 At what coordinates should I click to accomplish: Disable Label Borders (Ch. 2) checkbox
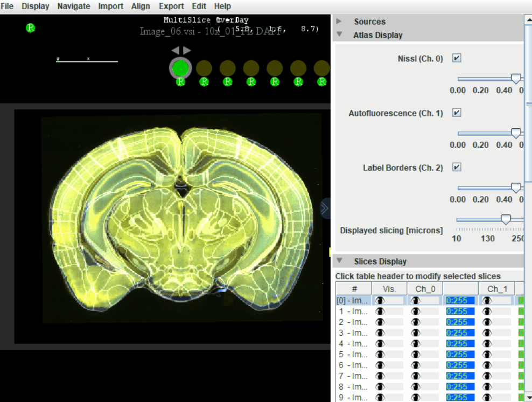pos(457,168)
